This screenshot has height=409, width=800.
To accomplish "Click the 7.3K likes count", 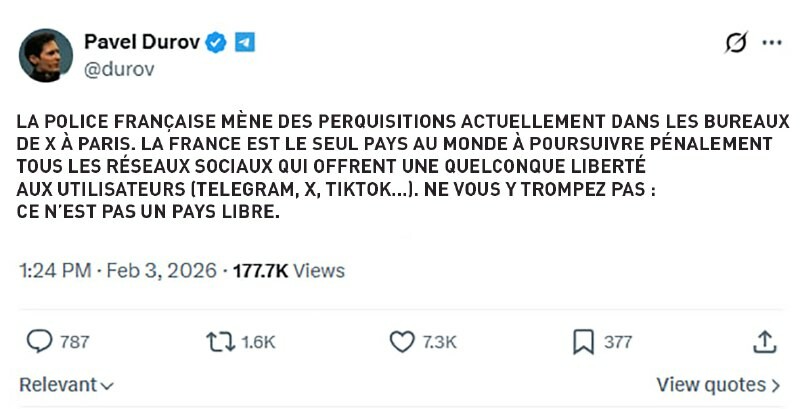I will (x=440, y=342).
